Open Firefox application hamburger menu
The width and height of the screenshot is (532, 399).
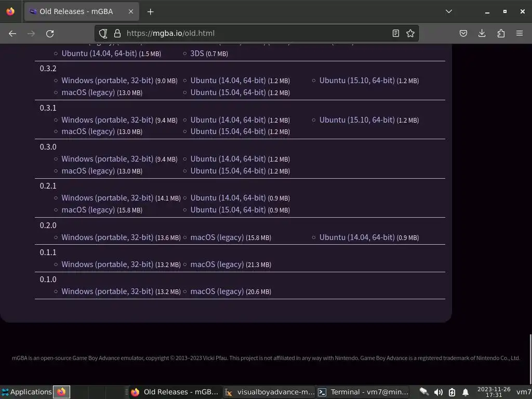pyautogui.click(x=520, y=33)
